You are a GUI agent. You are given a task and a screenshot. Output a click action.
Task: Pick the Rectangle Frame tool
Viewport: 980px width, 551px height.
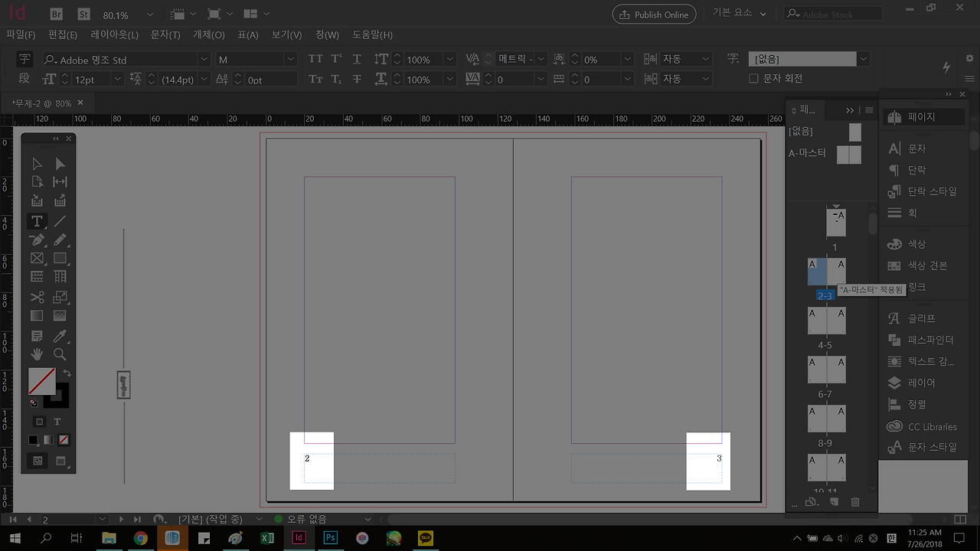click(x=37, y=259)
